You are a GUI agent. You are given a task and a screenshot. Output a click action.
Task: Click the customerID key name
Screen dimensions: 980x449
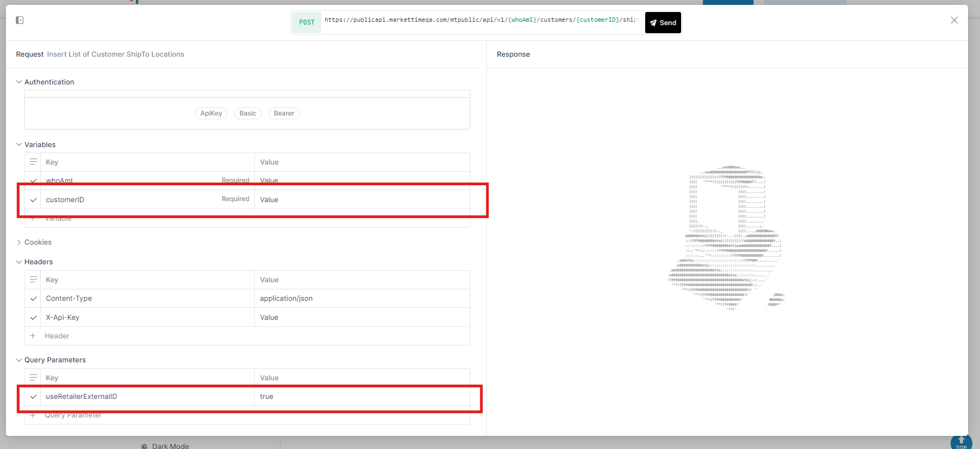pyautogui.click(x=65, y=200)
